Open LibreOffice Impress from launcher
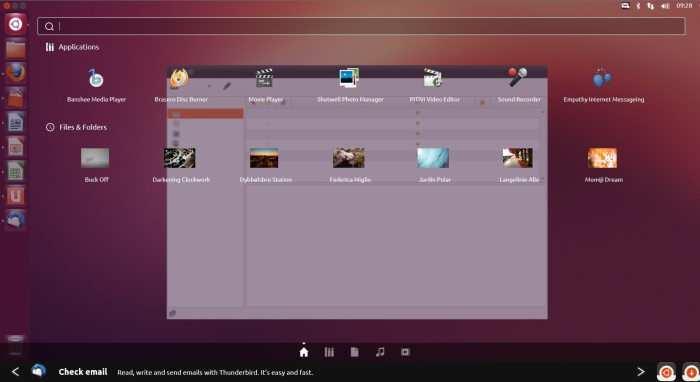Screen dimensions: 700x382 pyautogui.click(x=15, y=146)
